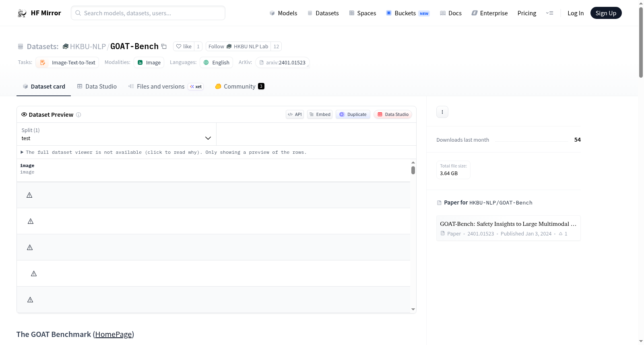
Task: Open the HKBU-NLP organization link
Action: (x=88, y=46)
